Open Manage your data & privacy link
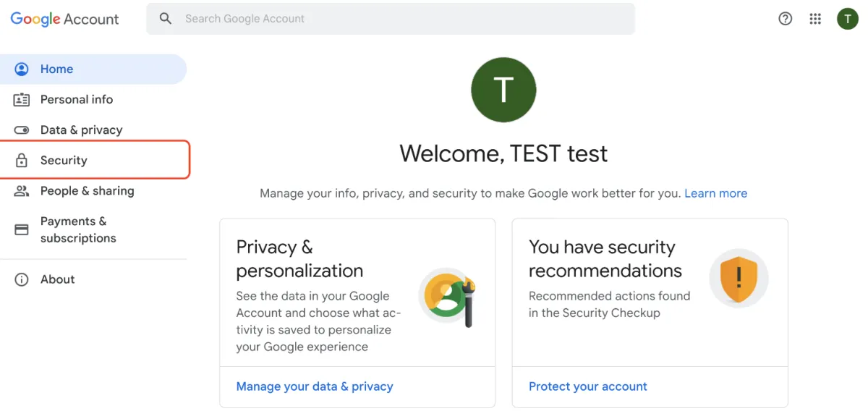This screenshot has width=868, height=419. tap(315, 386)
